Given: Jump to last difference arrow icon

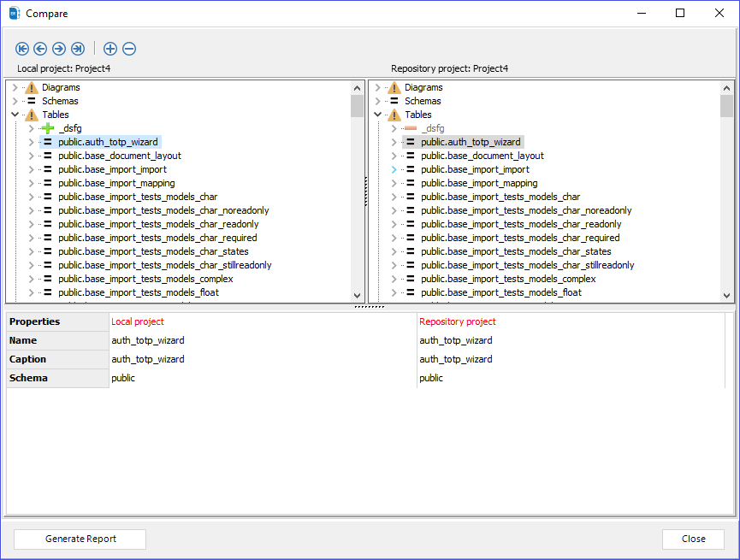Looking at the screenshot, I should click(x=78, y=49).
